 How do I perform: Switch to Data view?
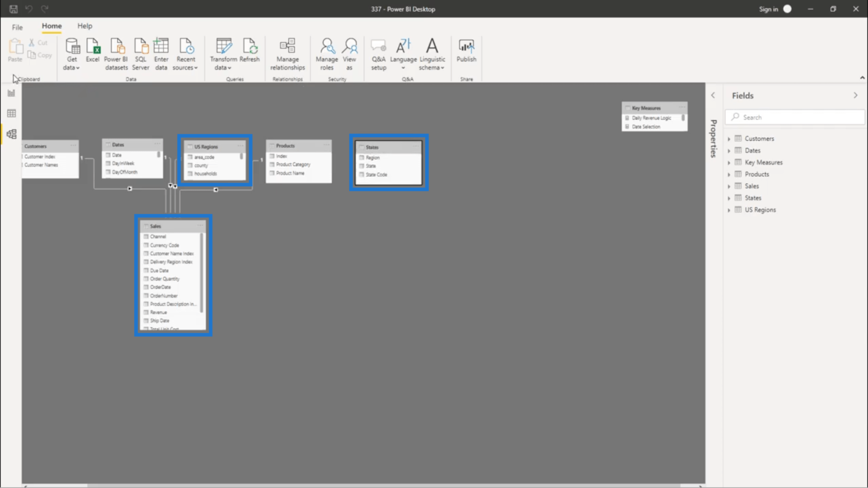pos(11,114)
